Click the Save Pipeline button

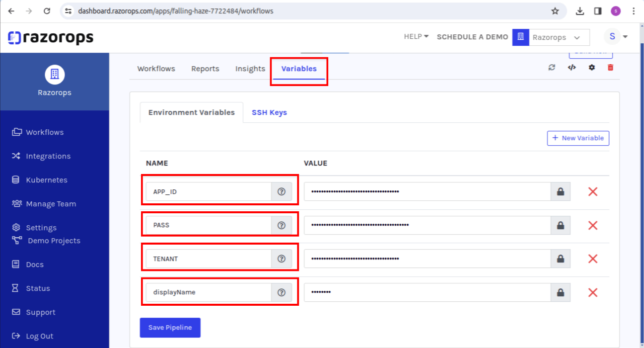[x=170, y=327]
